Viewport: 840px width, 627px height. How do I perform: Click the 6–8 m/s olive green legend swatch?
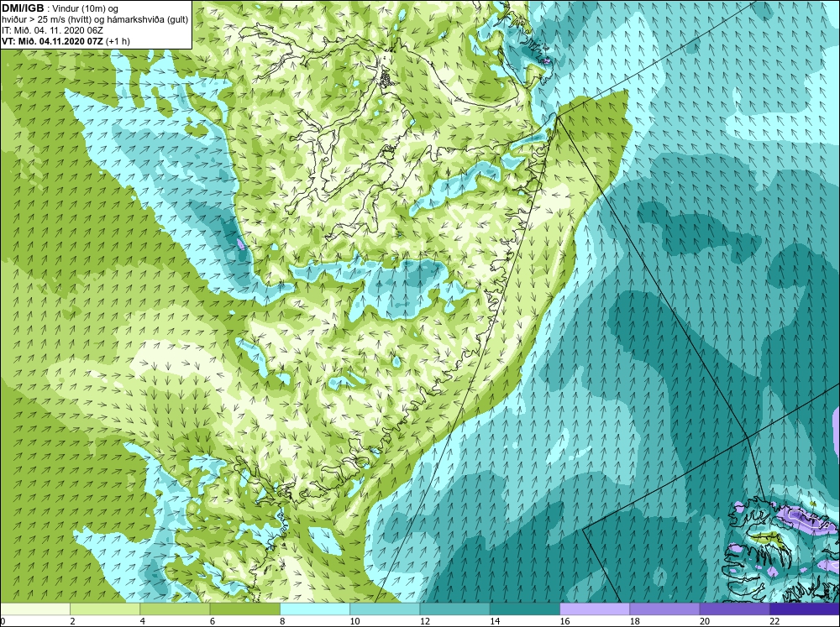[244, 609]
